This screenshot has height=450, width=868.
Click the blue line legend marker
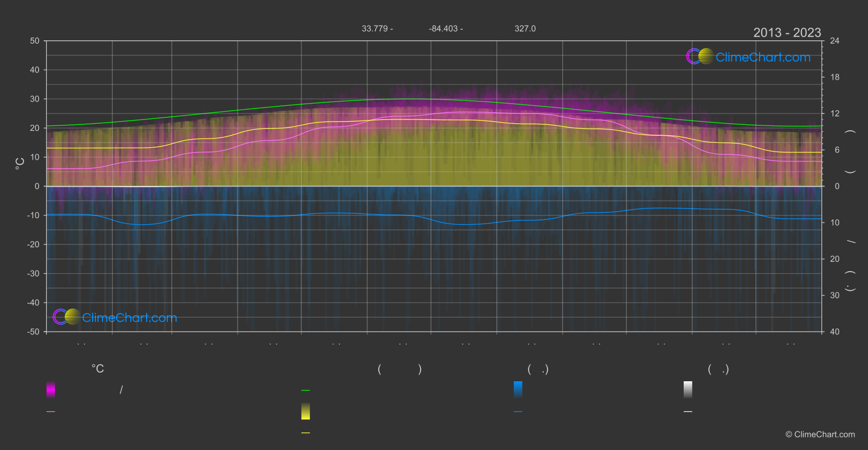click(518, 412)
